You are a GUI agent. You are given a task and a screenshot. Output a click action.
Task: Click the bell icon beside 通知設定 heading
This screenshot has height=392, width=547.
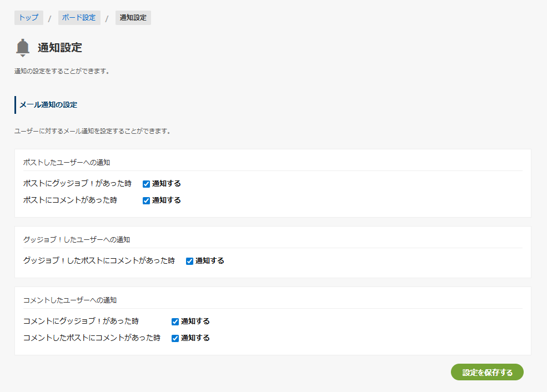(23, 48)
